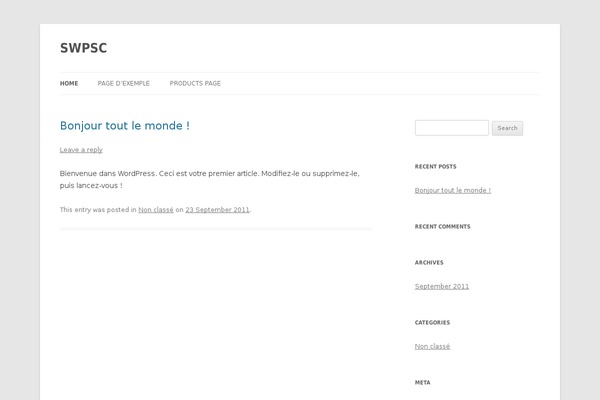Open the Home menu item
The height and width of the screenshot is (400, 600).
69,83
